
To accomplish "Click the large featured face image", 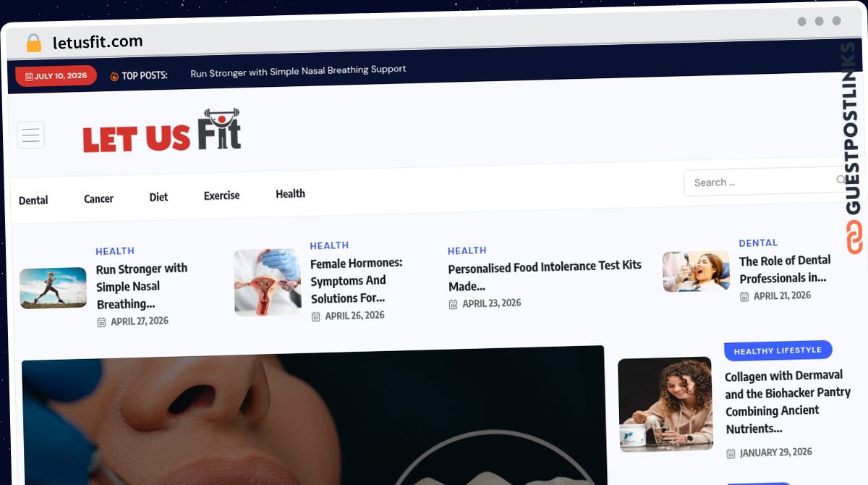I will pos(314,416).
